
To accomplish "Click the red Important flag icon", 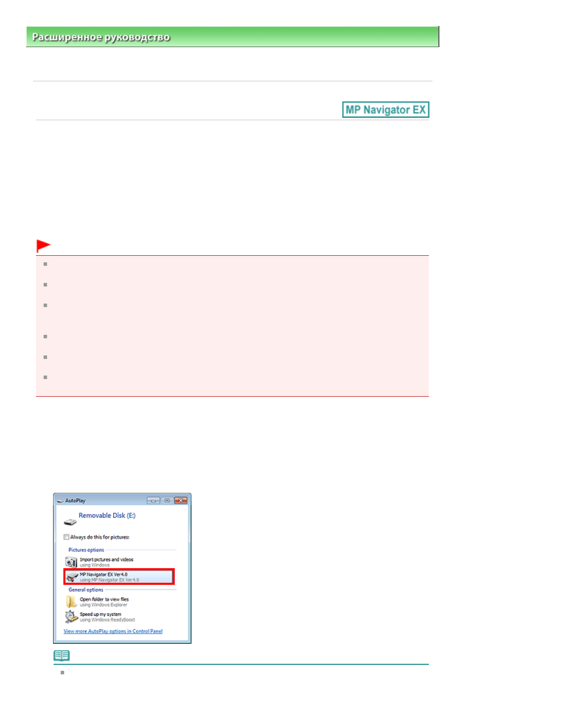I will point(44,245).
